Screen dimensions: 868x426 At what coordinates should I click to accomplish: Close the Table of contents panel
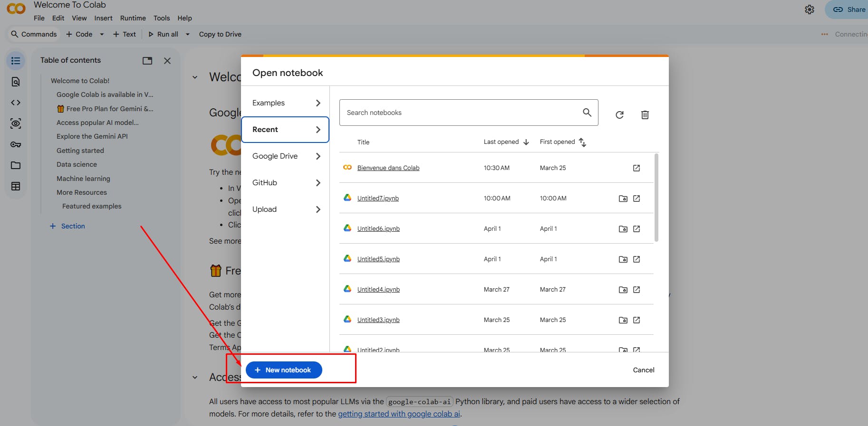167,61
